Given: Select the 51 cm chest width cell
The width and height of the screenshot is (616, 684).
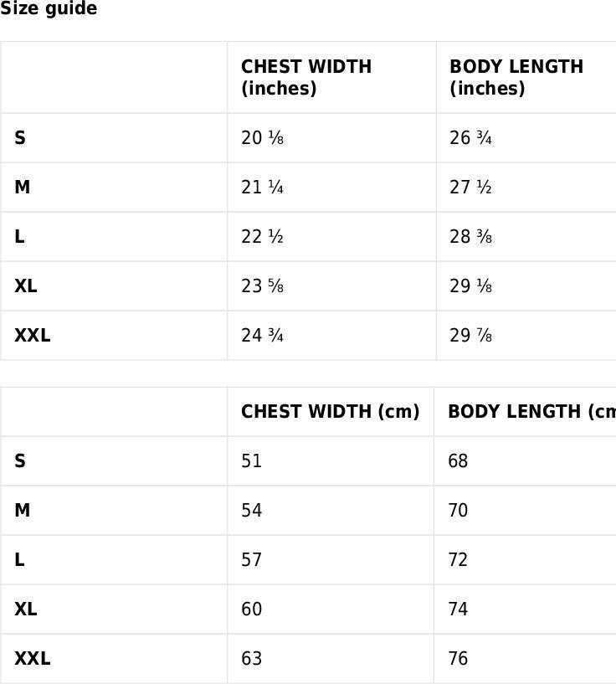Looking at the screenshot, I should [x=331, y=460].
